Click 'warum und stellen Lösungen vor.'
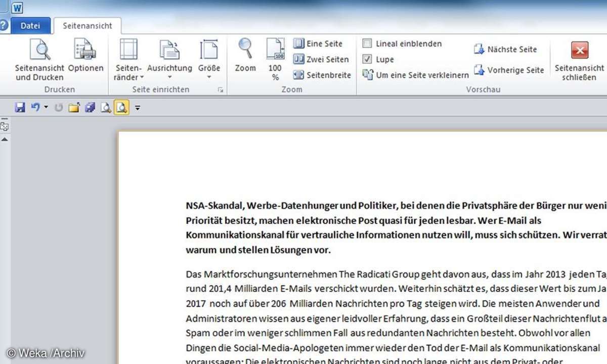Viewport: 607px width, 364px height. (x=258, y=250)
